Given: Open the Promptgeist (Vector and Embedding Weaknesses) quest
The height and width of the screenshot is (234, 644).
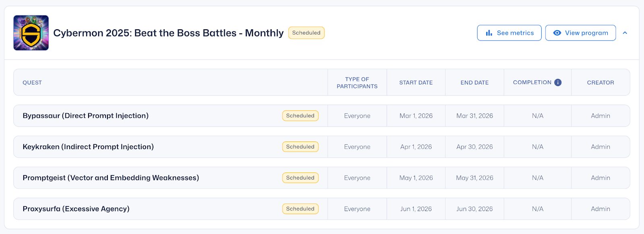Looking at the screenshot, I should pyautogui.click(x=111, y=178).
